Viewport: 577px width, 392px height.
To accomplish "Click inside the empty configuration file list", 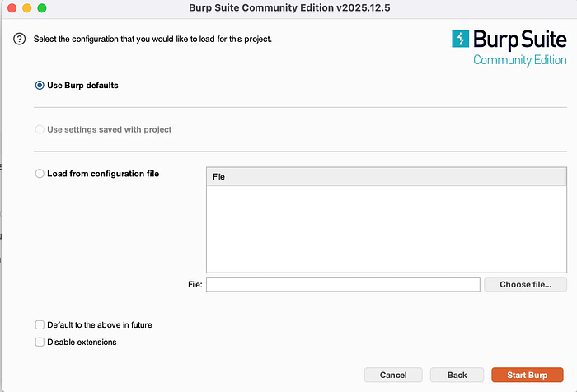I will point(387,229).
